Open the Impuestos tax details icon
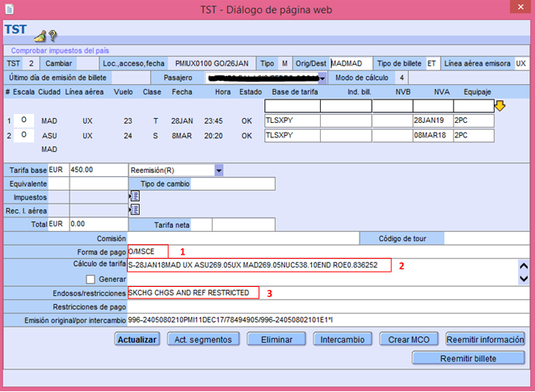Image resolution: width=535 pixels, height=392 pixels. (x=133, y=196)
